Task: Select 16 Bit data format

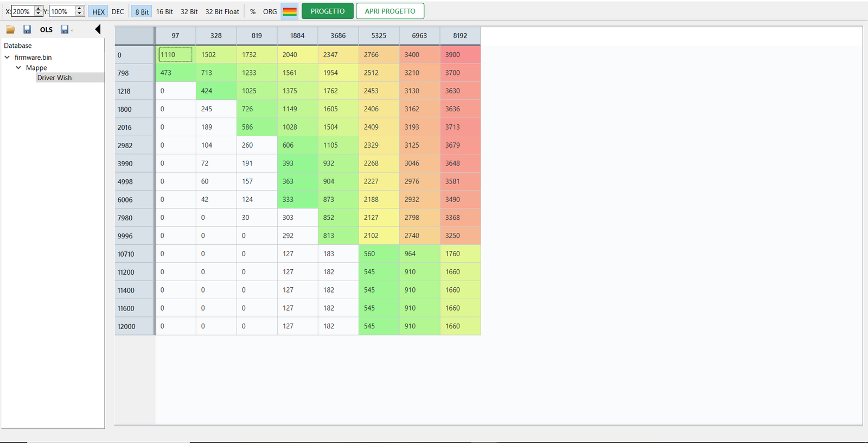Action: (x=164, y=11)
